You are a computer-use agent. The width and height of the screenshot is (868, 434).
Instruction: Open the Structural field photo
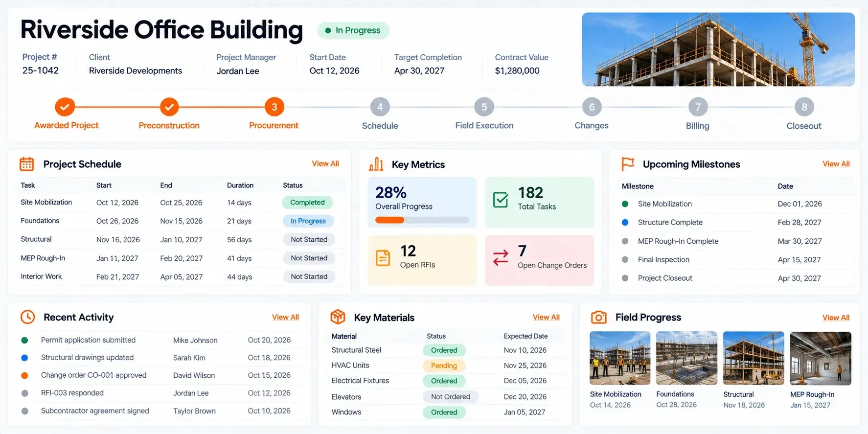point(754,358)
